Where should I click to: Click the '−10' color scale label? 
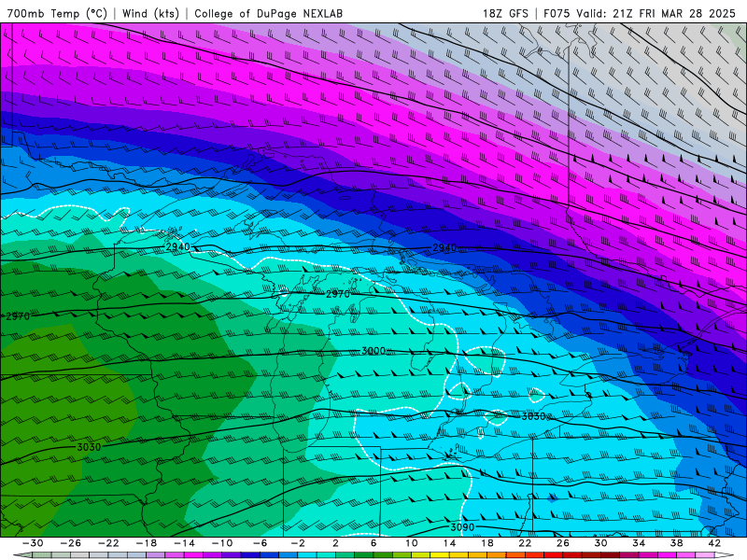tap(222, 543)
